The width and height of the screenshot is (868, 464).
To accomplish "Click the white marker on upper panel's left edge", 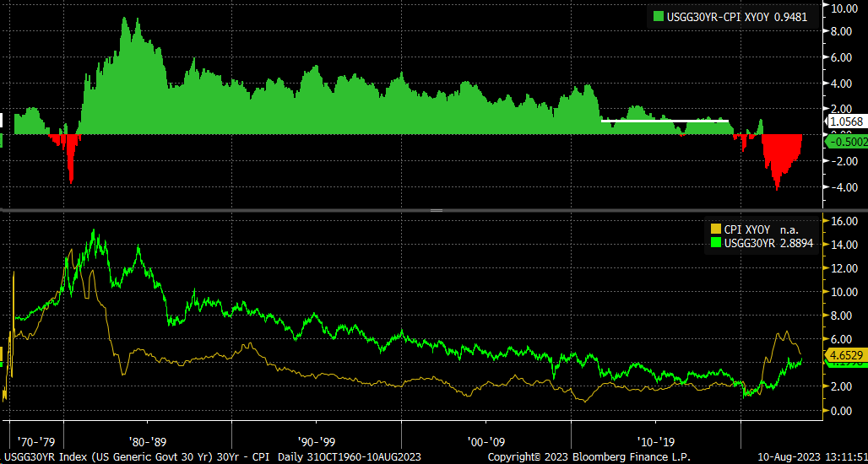I will 2,121.
